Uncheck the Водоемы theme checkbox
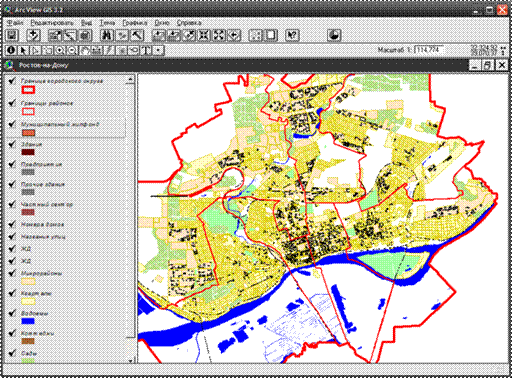 coord(12,313)
